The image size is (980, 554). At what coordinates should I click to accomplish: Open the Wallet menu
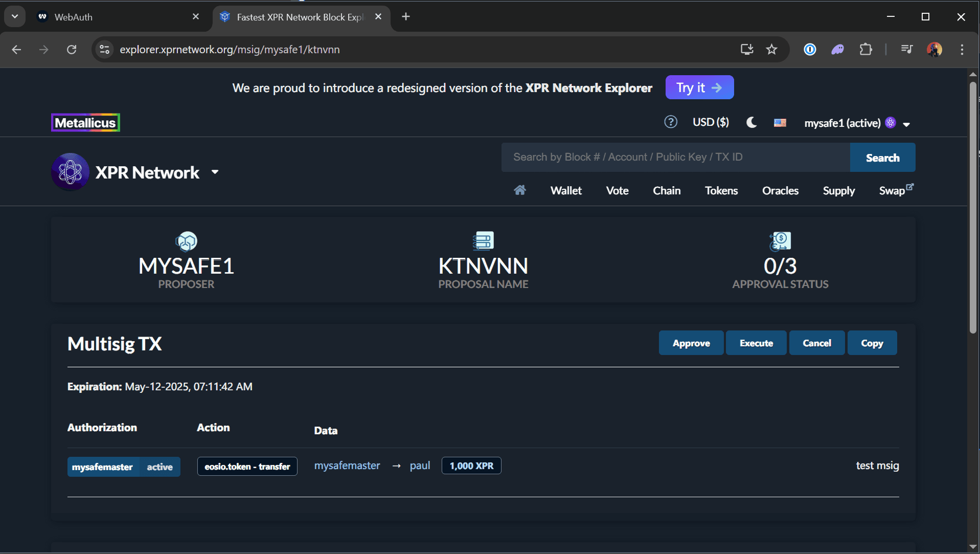coord(566,191)
